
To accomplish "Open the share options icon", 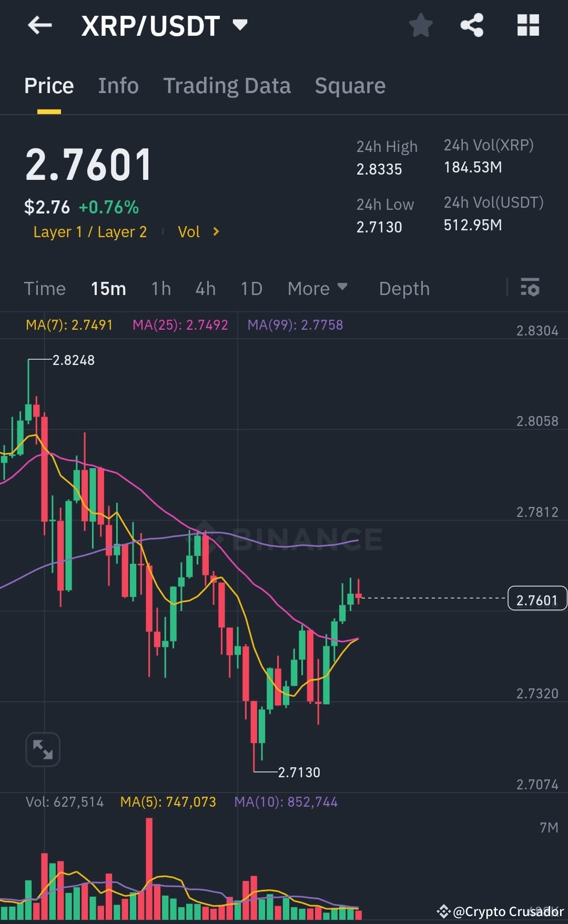I will (x=472, y=25).
